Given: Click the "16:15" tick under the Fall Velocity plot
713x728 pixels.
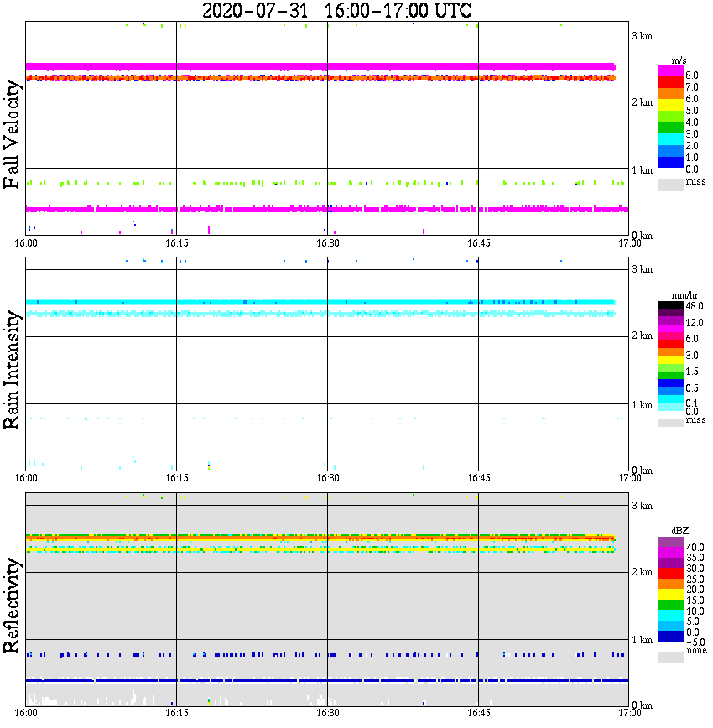Looking at the screenshot, I should click(x=177, y=243).
